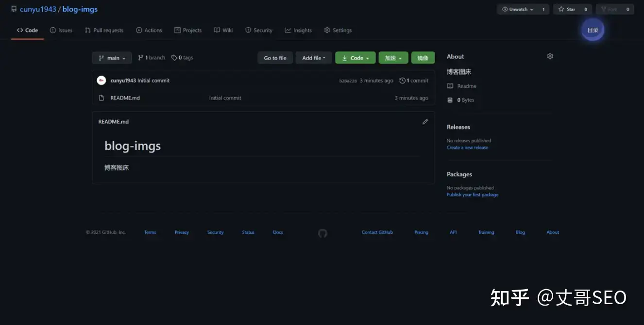Click the GitHub logo in the footer

click(322, 233)
